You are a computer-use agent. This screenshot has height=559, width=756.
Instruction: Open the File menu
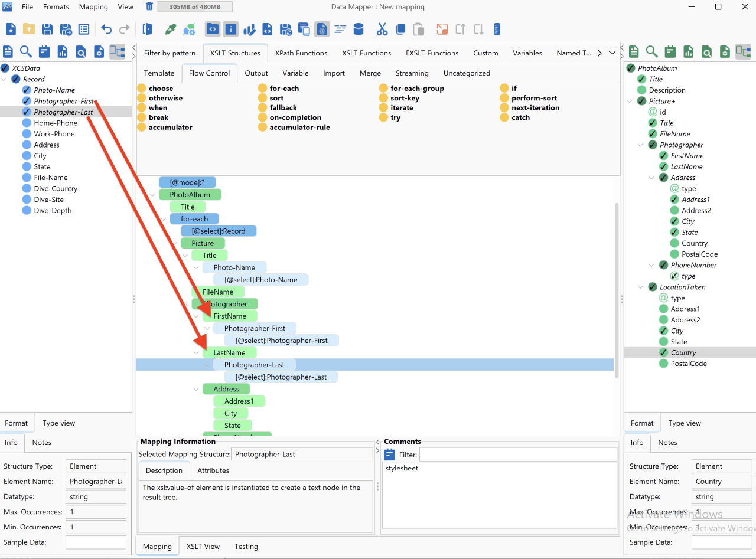28,7
